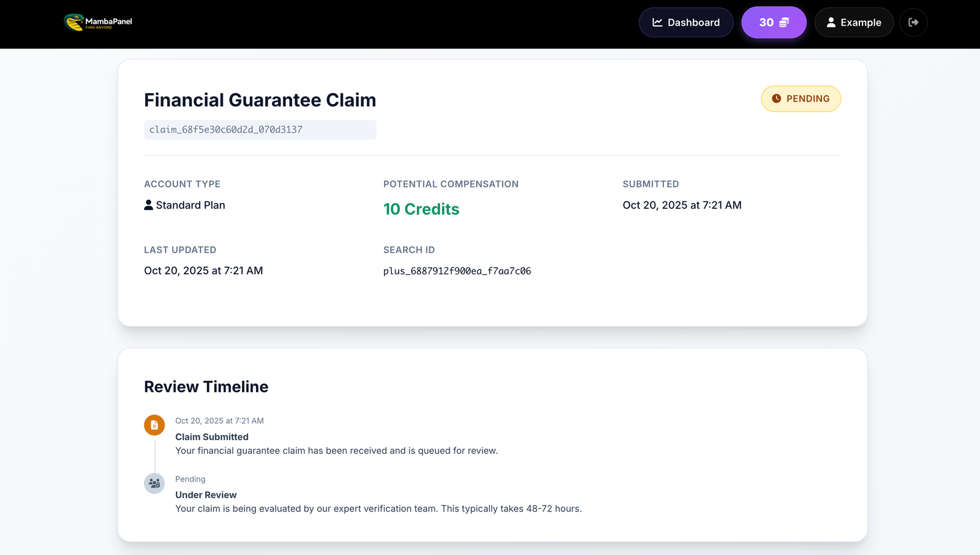
Task: Click the orange document icon for Claim Submitted
Action: (154, 425)
